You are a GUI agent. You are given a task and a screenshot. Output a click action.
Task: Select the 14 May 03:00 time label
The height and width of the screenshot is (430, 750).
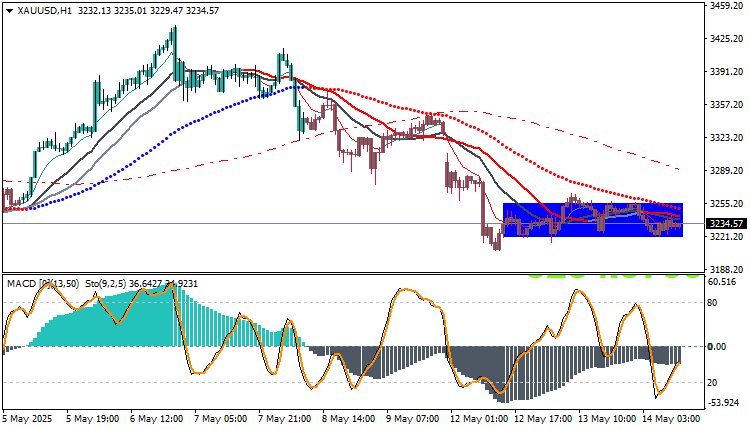(x=671, y=419)
